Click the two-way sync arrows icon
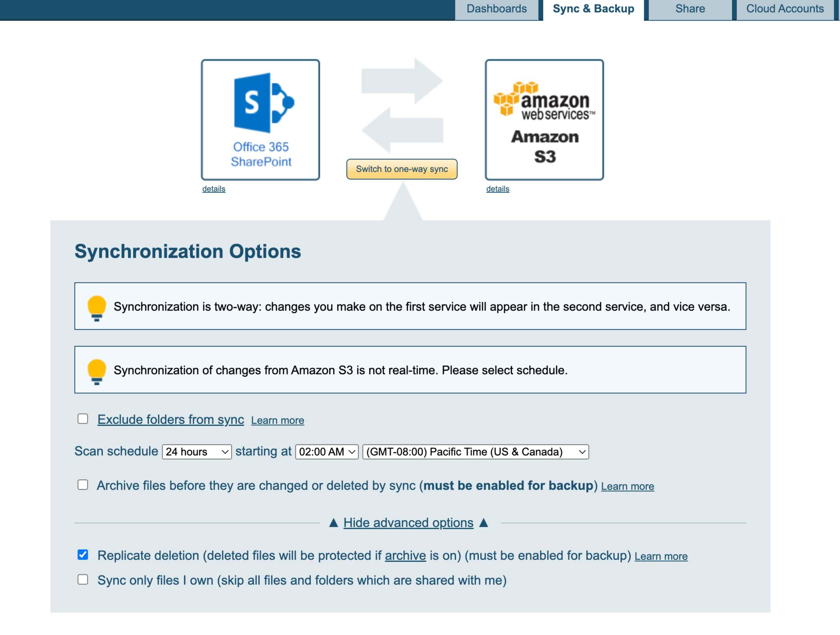 coord(402,106)
